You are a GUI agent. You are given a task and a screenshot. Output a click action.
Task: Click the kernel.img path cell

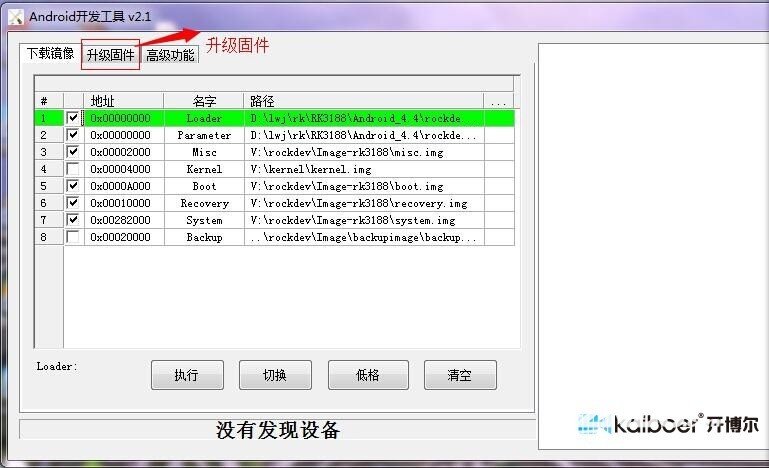click(x=364, y=169)
